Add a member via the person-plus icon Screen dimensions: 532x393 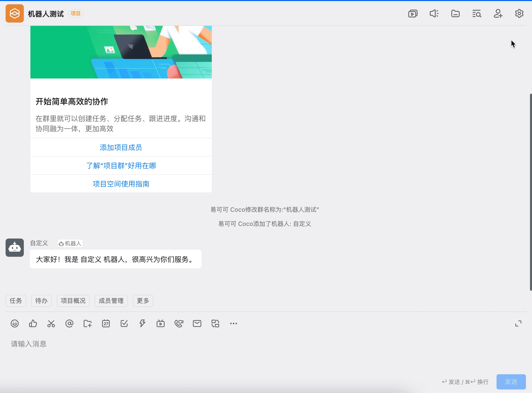click(498, 13)
